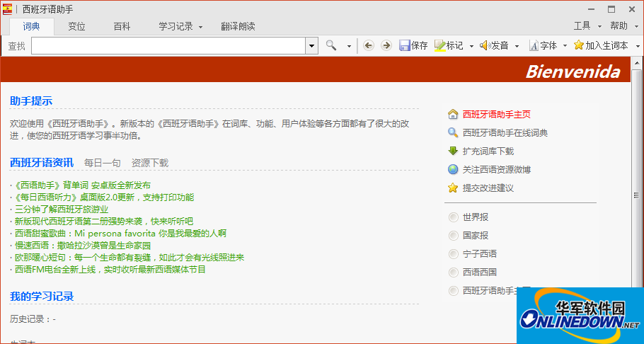Select the 宁子西语 radio option
Screen dimensions: 644x344
tap(454, 253)
